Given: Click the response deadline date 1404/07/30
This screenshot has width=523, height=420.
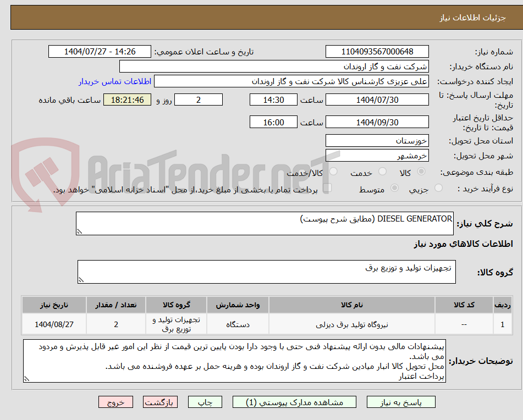Looking at the screenshot, I should 377,100.
